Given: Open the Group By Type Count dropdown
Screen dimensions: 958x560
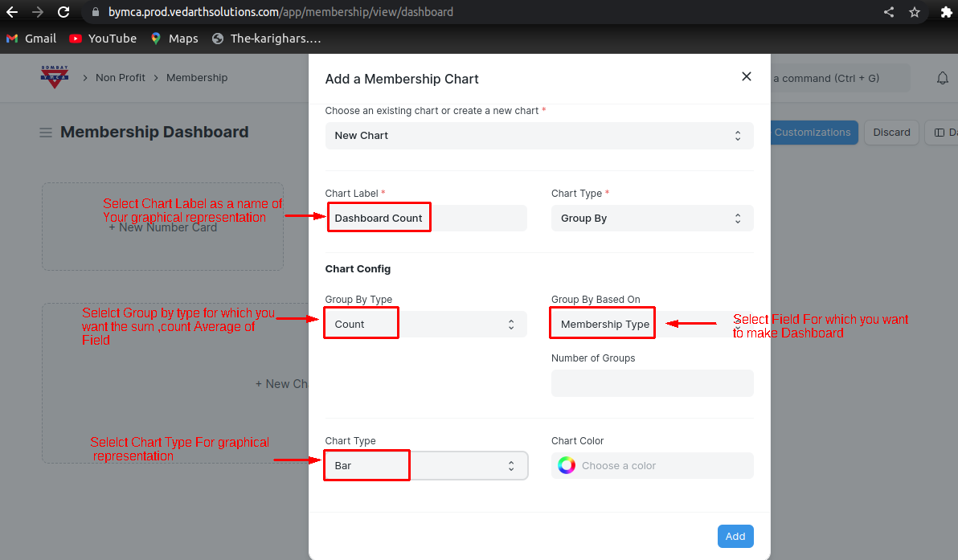Looking at the screenshot, I should (x=426, y=325).
